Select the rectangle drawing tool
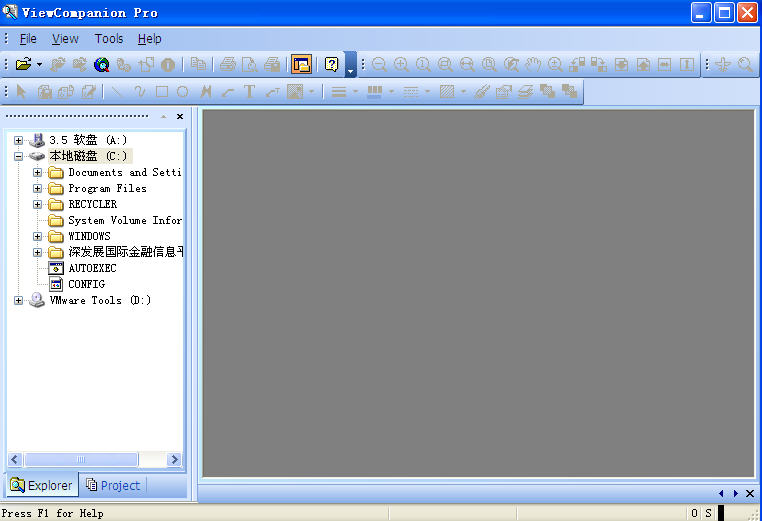This screenshot has width=762, height=521. coord(161,92)
